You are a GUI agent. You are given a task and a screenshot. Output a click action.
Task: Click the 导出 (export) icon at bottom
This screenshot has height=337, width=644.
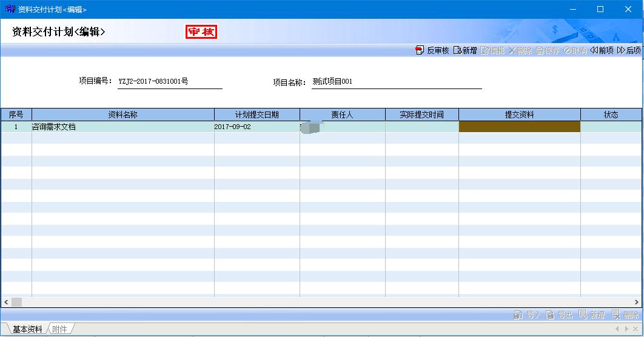[x=550, y=315]
